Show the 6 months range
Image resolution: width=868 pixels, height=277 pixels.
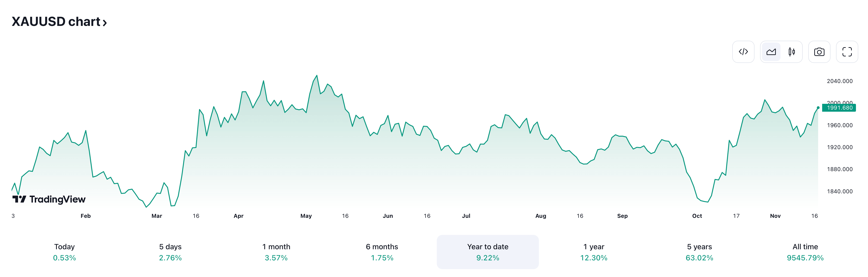[382, 252]
